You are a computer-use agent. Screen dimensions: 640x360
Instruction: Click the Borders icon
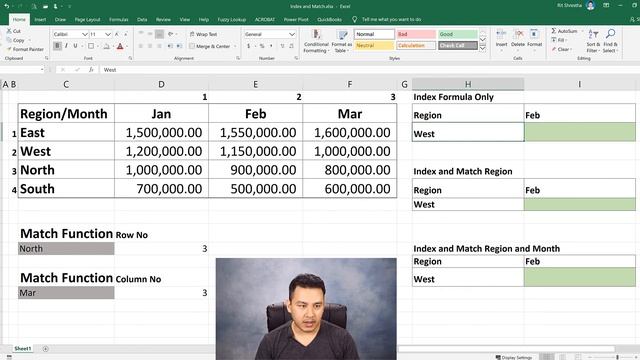point(91,46)
